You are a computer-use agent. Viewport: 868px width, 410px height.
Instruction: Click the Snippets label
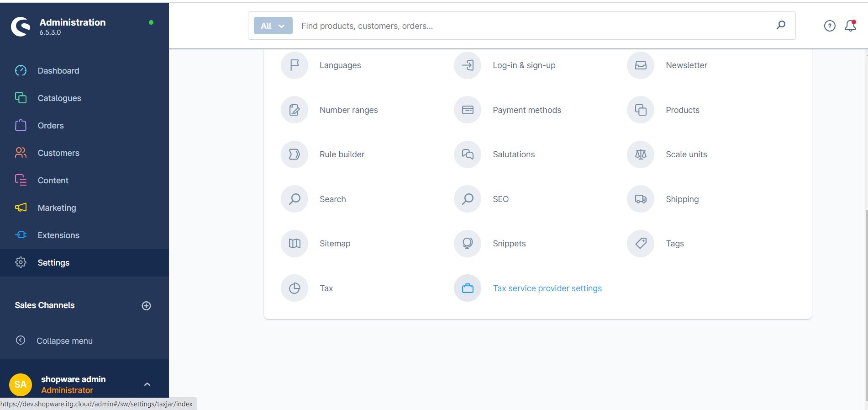[509, 244]
